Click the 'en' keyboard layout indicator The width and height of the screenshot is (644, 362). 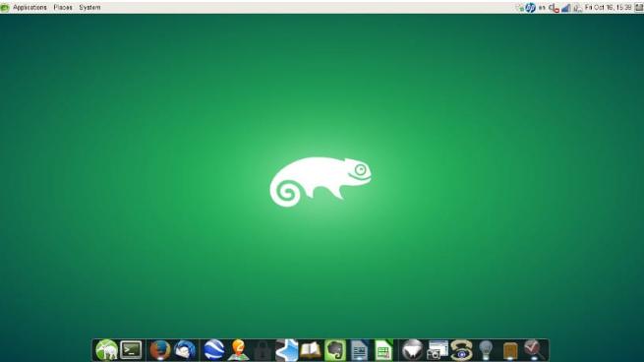(x=542, y=8)
